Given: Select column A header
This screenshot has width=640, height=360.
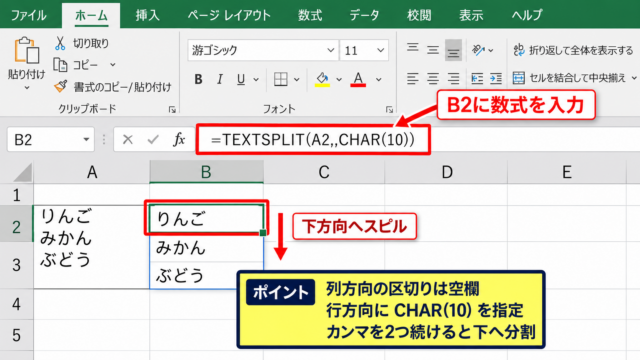Looking at the screenshot, I should [x=92, y=172].
